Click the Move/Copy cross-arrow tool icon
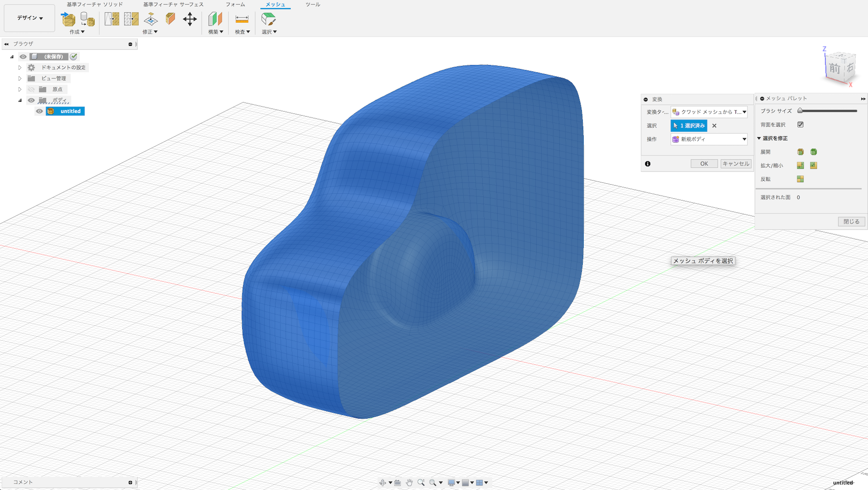 click(189, 19)
